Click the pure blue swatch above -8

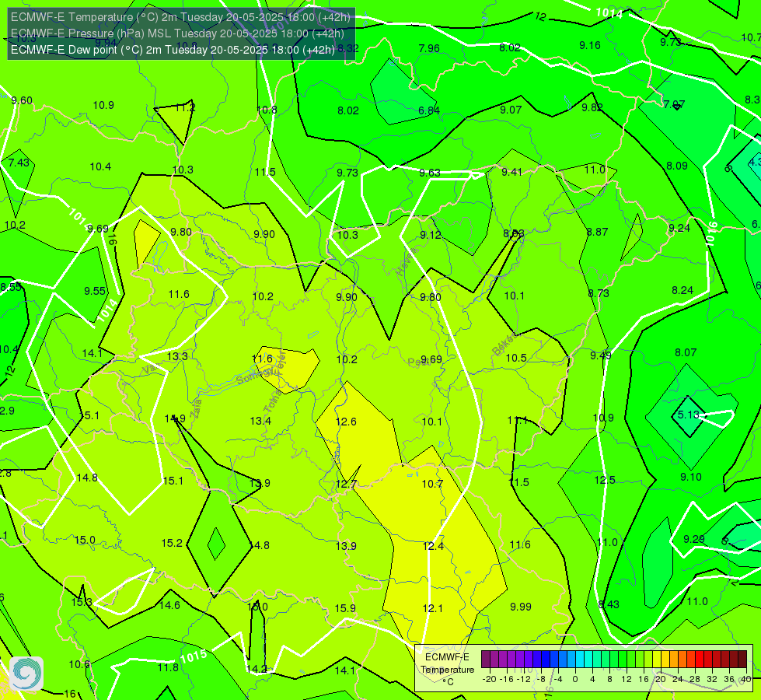click(546, 660)
